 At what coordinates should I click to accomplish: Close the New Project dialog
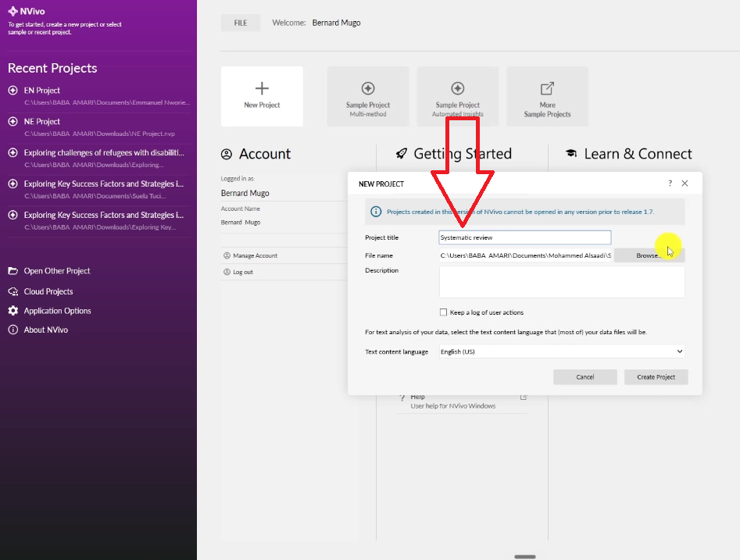click(685, 183)
